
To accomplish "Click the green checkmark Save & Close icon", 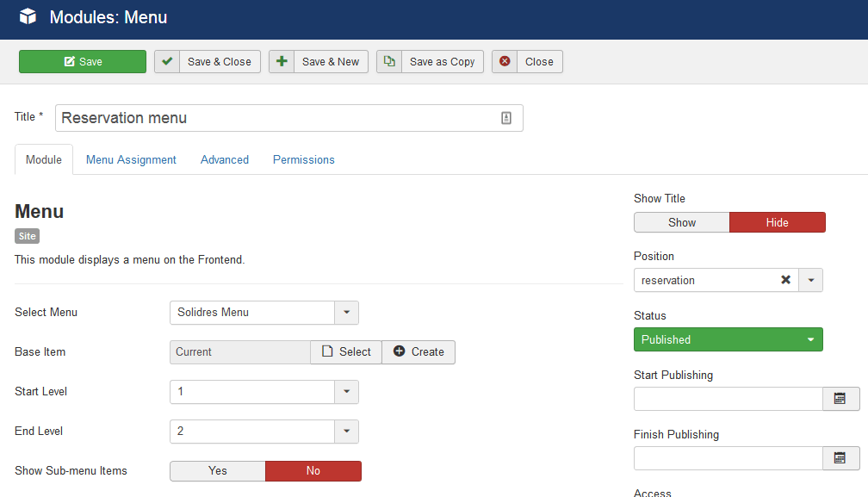I will (167, 61).
